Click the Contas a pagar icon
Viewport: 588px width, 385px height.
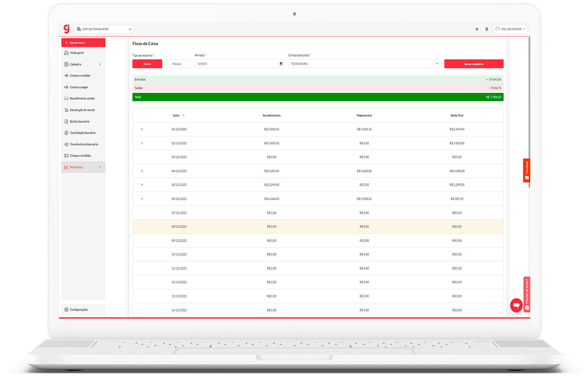point(66,87)
